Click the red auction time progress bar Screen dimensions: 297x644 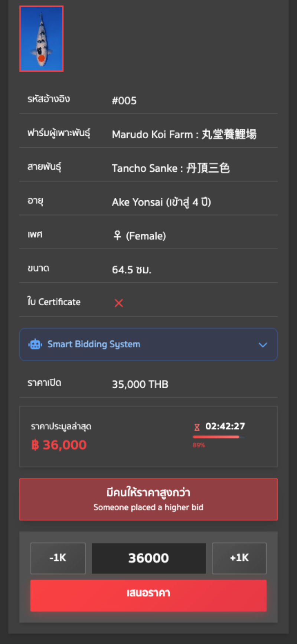point(216,437)
